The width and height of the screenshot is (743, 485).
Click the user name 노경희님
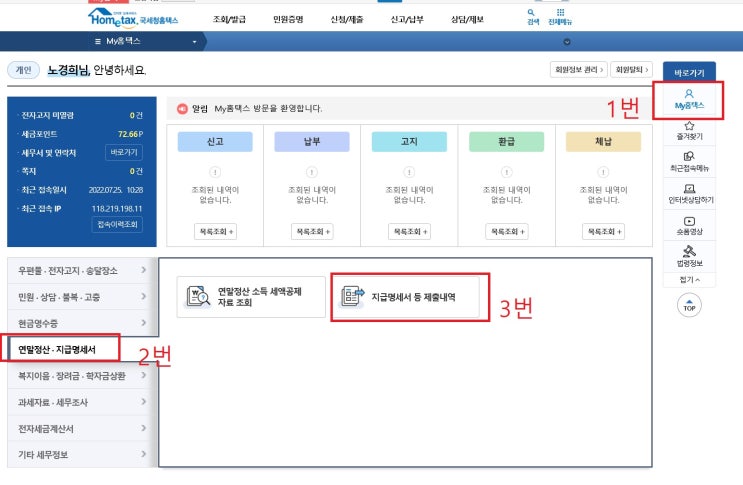[68, 70]
